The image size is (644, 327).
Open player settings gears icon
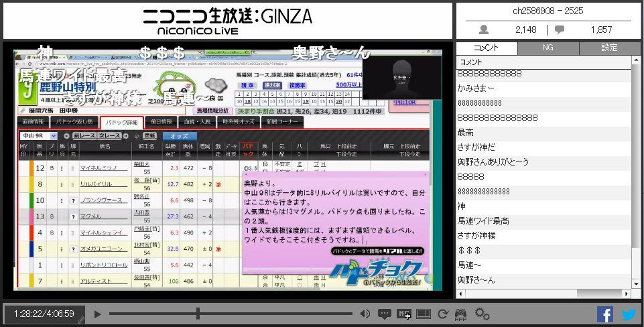tap(482, 314)
